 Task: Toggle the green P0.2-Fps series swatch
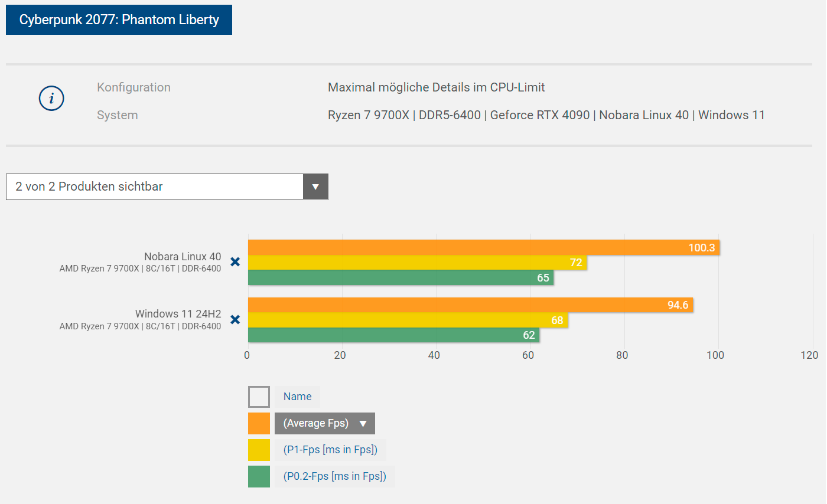click(x=259, y=476)
